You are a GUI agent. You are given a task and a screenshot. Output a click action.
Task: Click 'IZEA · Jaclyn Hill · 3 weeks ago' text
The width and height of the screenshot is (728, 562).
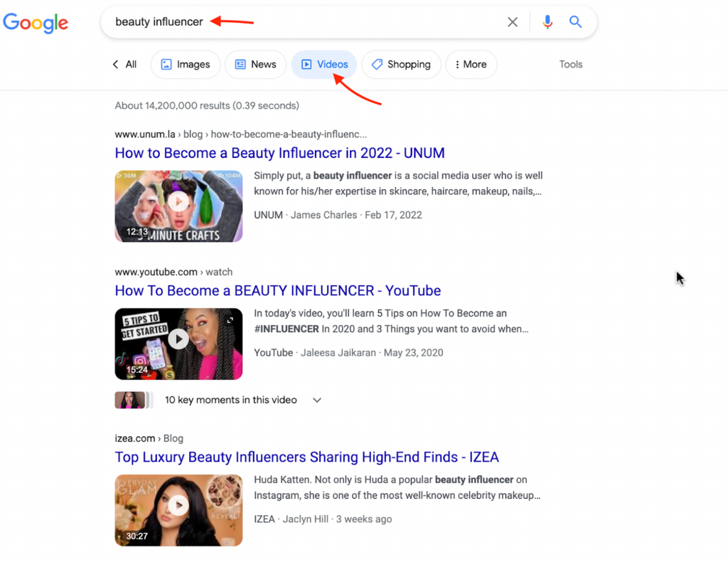tap(323, 519)
